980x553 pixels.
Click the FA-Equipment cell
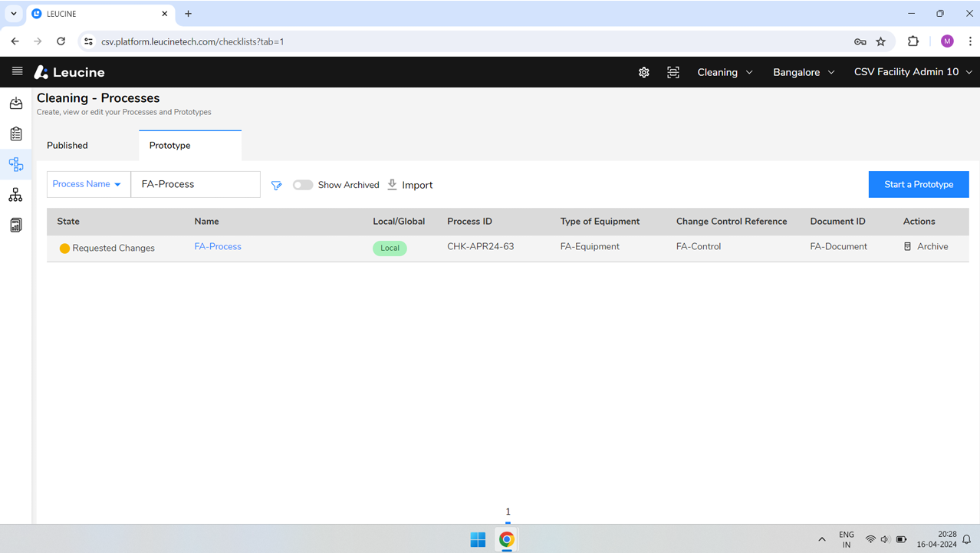(x=590, y=246)
